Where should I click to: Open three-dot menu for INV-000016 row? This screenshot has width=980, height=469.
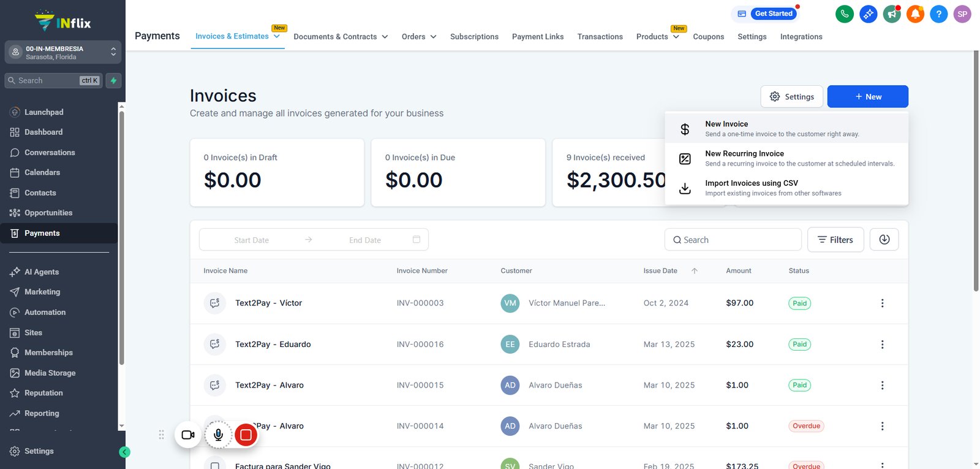pos(882,345)
